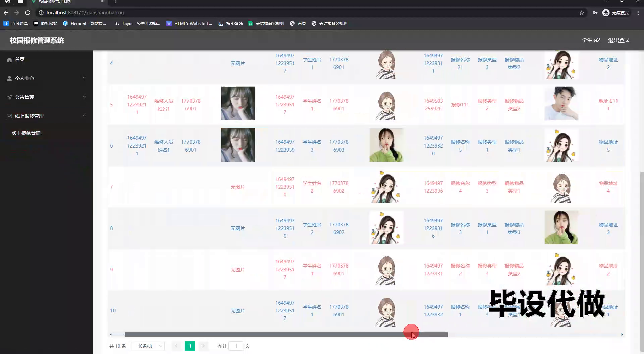
Task: Open the HTML5 Website bookmark
Action: tap(189, 23)
